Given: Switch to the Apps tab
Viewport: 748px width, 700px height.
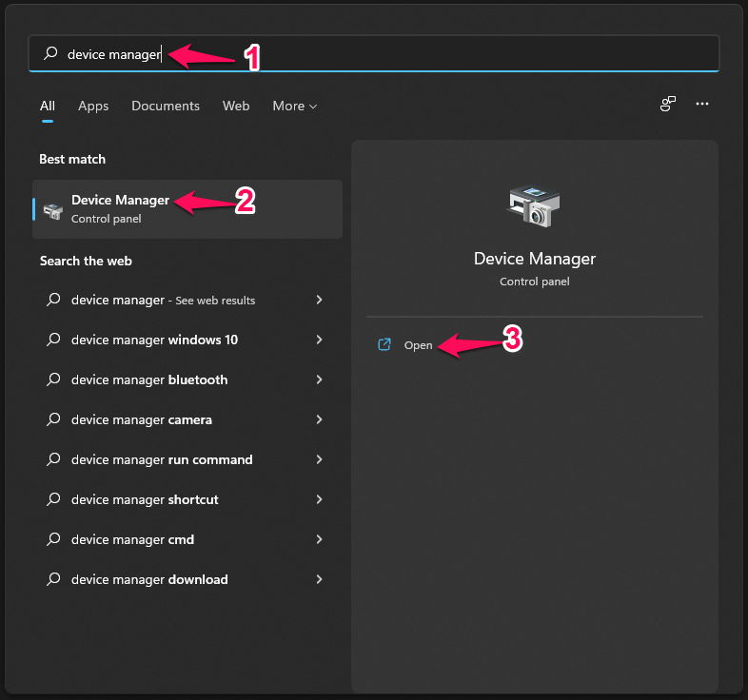Looking at the screenshot, I should [x=93, y=106].
